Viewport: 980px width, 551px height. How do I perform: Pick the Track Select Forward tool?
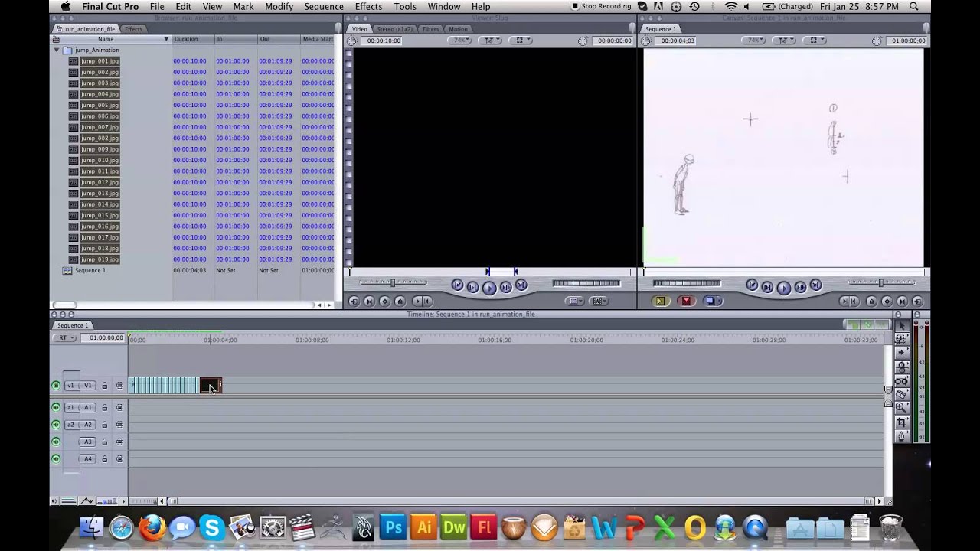coord(901,353)
